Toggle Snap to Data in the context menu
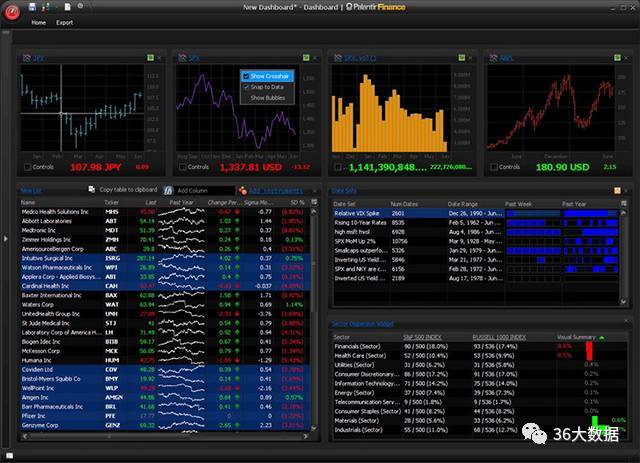640x463 pixels. pos(267,87)
